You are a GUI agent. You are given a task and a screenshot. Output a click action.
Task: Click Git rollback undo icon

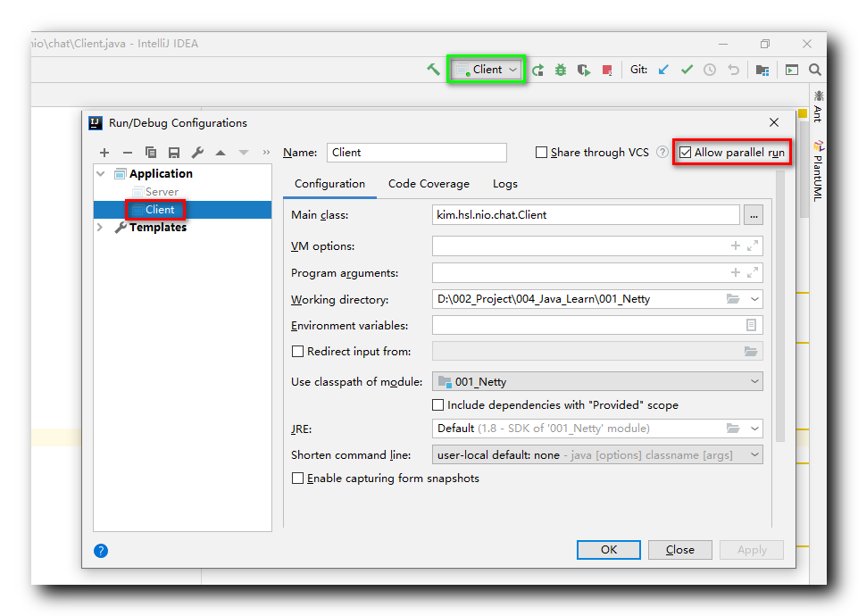pyautogui.click(x=733, y=70)
